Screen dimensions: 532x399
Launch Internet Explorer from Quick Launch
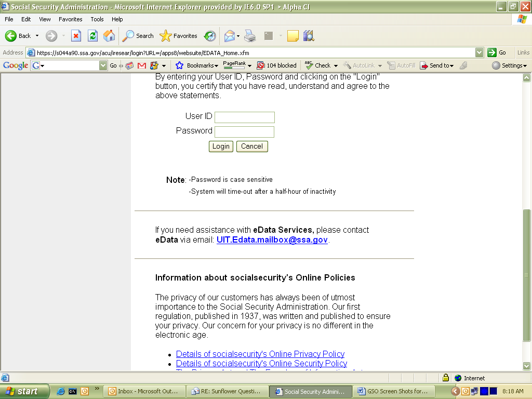click(x=61, y=391)
